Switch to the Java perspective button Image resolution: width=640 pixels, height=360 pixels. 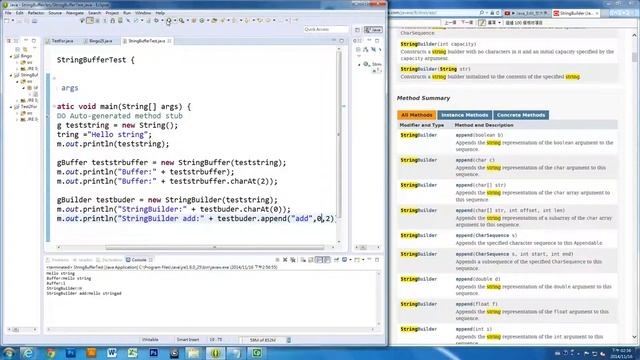[x=373, y=29]
